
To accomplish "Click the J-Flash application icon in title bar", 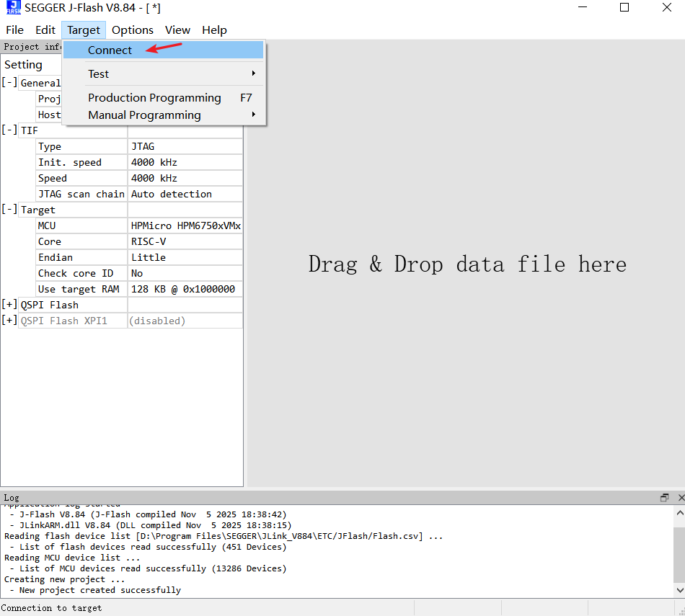I will tap(14, 7).
